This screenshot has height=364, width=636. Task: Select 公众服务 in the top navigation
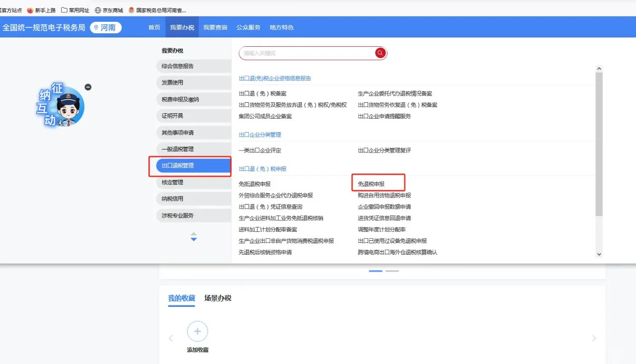coord(248,27)
